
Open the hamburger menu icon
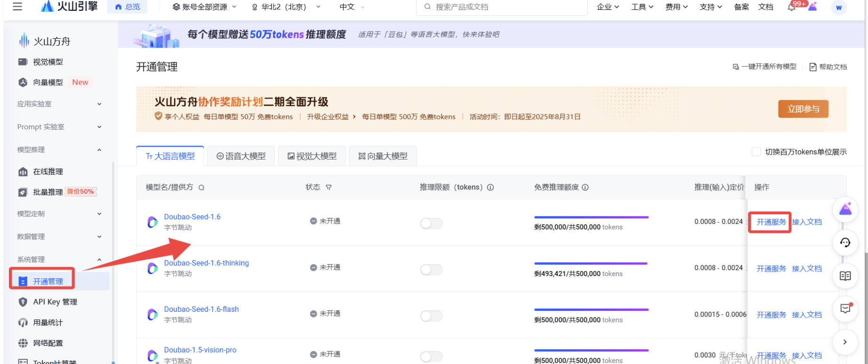pos(17,7)
